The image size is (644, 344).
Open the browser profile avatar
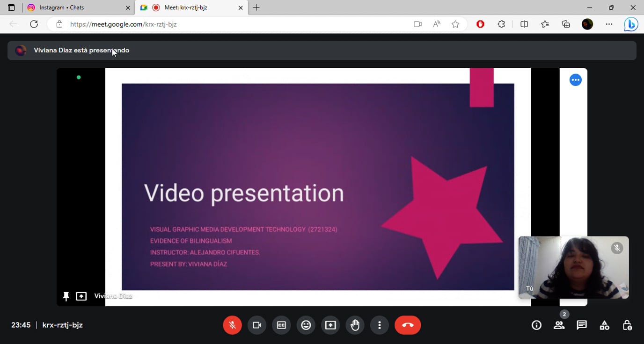click(587, 24)
